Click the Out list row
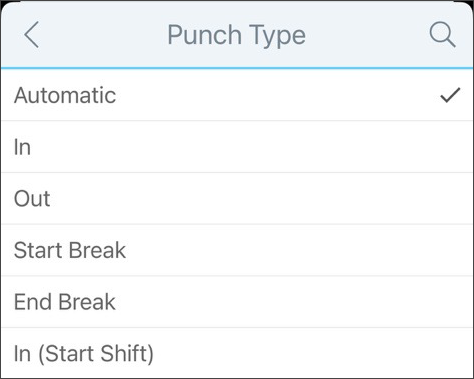 237,199
